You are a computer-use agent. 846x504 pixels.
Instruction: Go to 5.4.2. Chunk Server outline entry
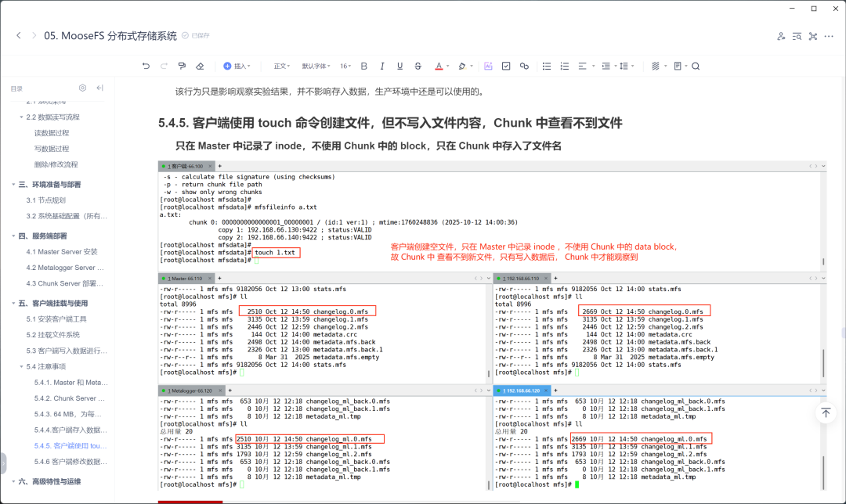click(70, 398)
